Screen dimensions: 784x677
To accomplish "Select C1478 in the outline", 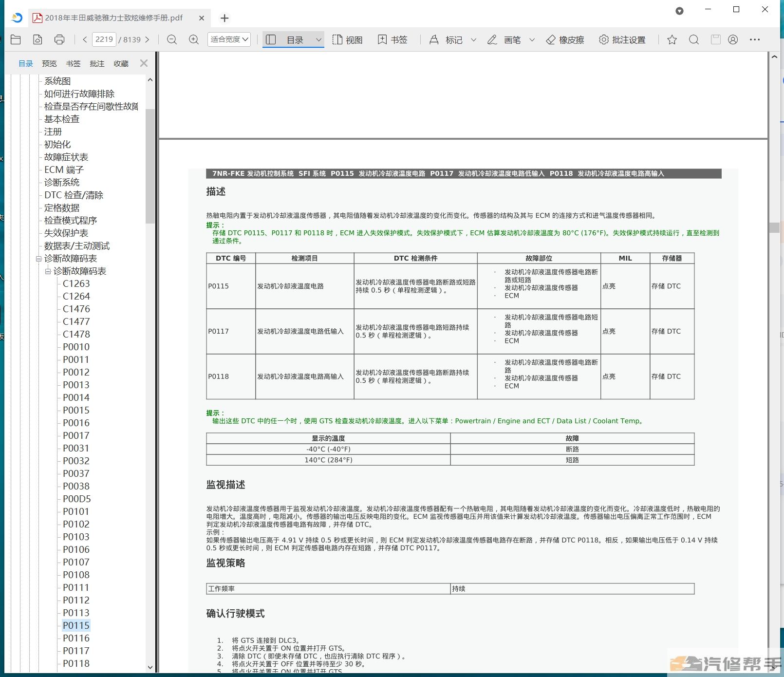I will (x=76, y=334).
